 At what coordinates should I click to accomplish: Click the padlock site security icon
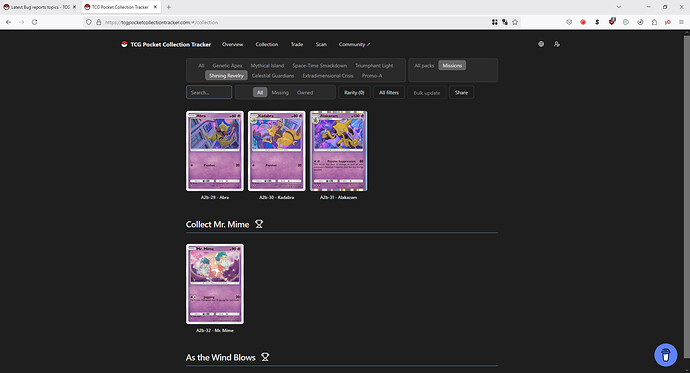99,22
